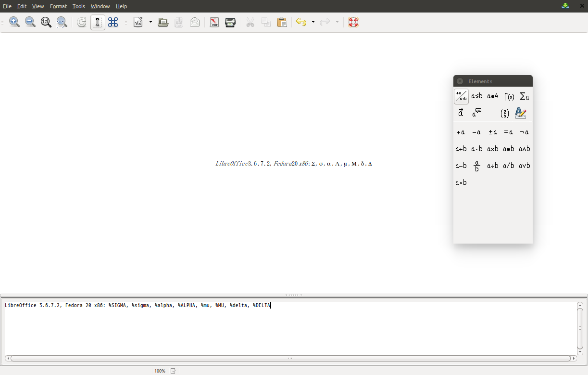This screenshot has height=375, width=588.
Task: Click the command window horizontal scrollbar
Action: pyautogui.click(x=290, y=358)
